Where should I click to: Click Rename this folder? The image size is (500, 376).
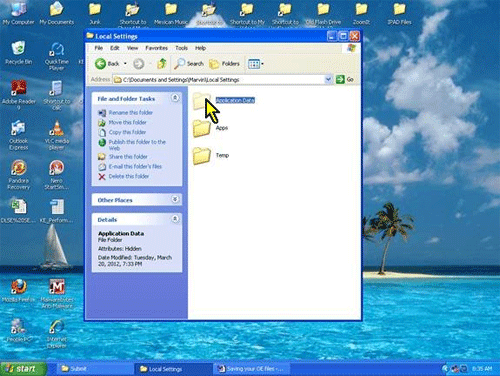point(130,113)
